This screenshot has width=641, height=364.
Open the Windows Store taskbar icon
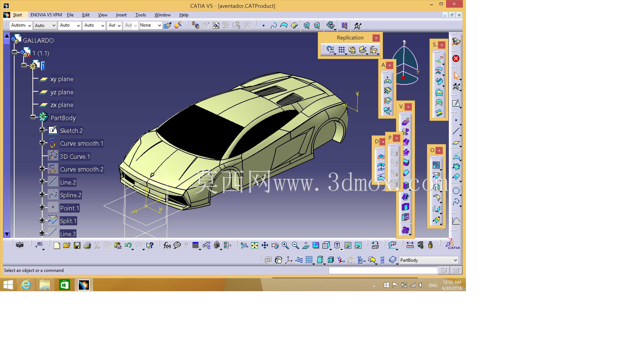coord(64,285)
